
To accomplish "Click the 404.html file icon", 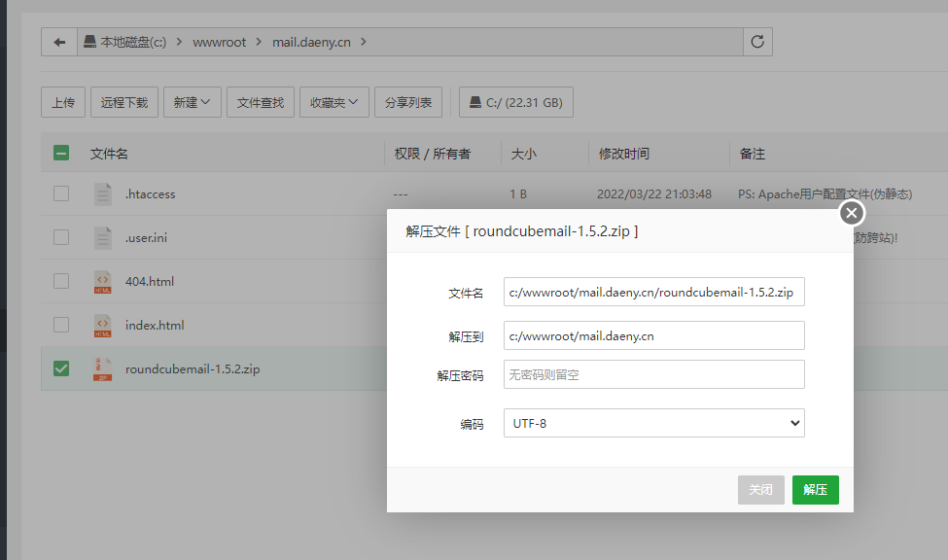I will 103,282.
